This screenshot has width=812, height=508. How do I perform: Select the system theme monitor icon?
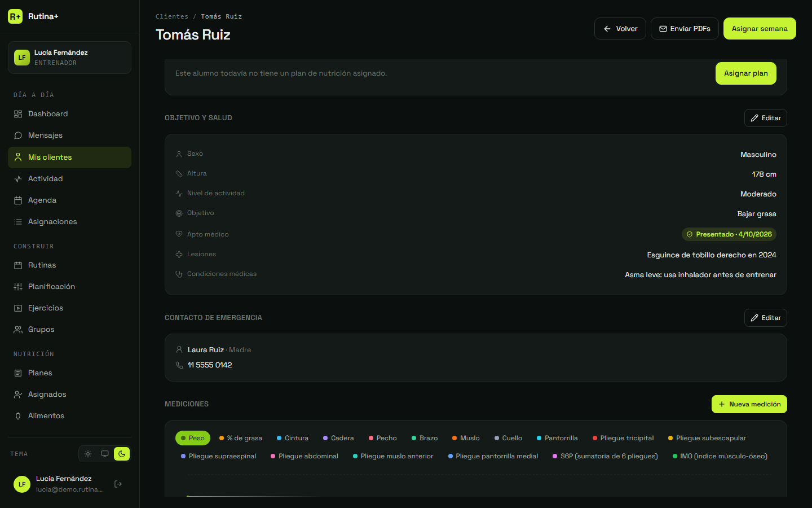tap(105, 454)
